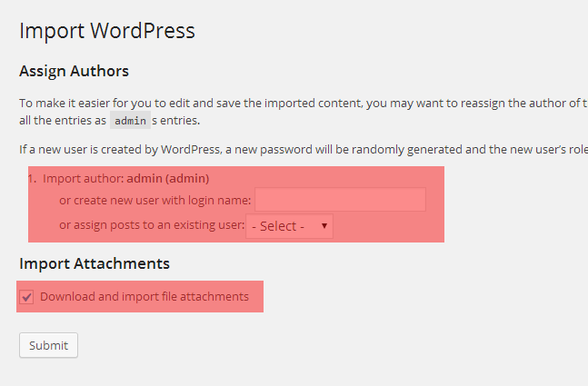Click the checkmark icon inside the attachments checkbox
Screen dimensions: 588x386
pos(26,297)
